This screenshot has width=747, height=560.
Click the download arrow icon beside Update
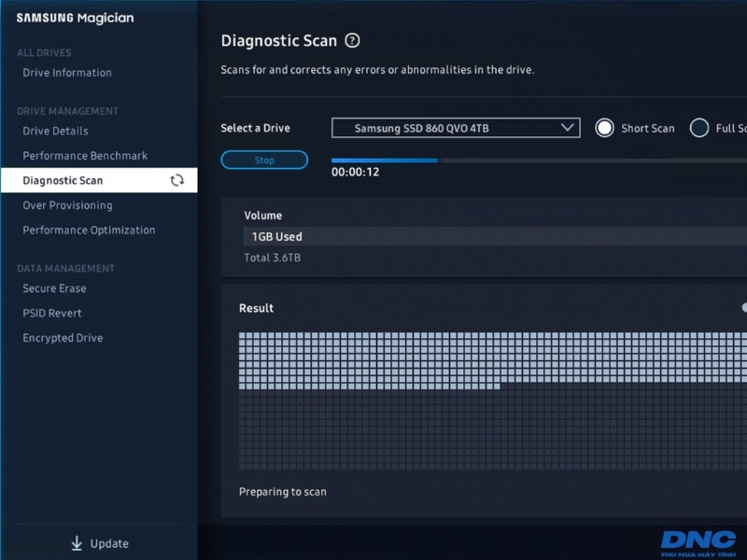(77, 543)
